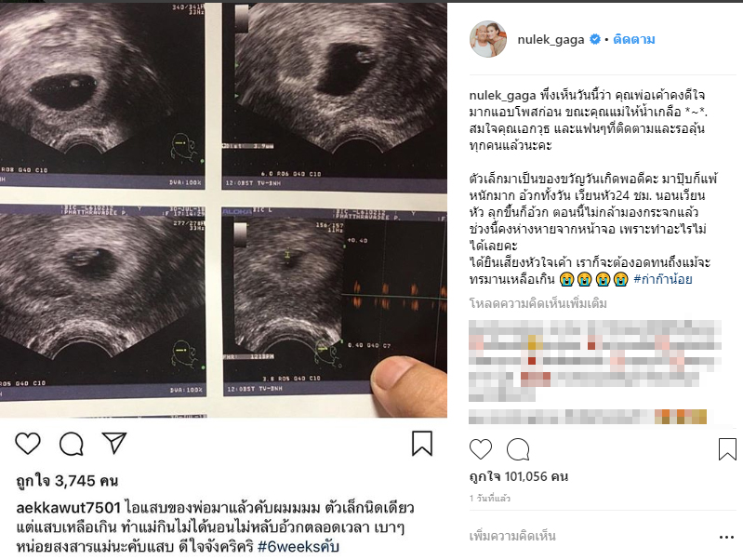Open the #6weeksคับ hashtag

[299, 547]
